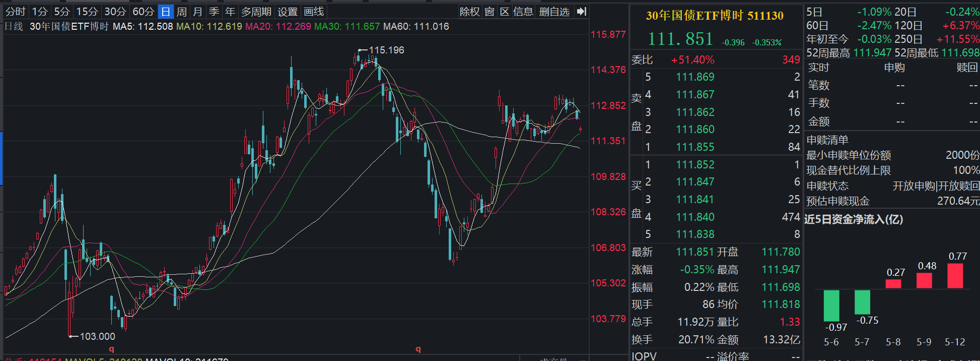
Task: Click the left red q event marker
Action: 111,349
